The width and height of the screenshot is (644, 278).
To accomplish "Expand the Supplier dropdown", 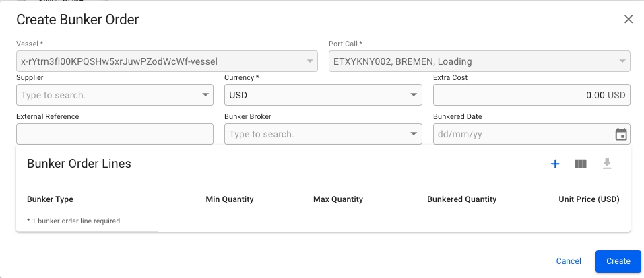I will 206,95.
